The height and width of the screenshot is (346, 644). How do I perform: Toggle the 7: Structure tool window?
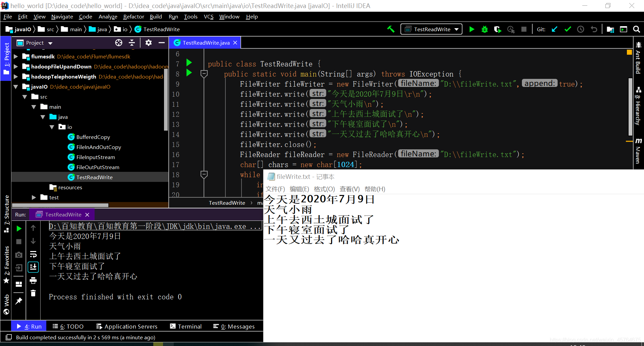(6, 213)
